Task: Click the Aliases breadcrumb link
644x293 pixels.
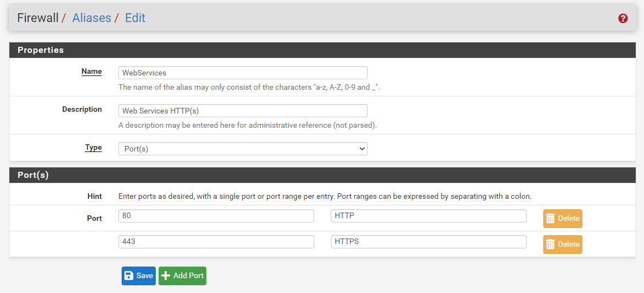Action: point(91,18)
